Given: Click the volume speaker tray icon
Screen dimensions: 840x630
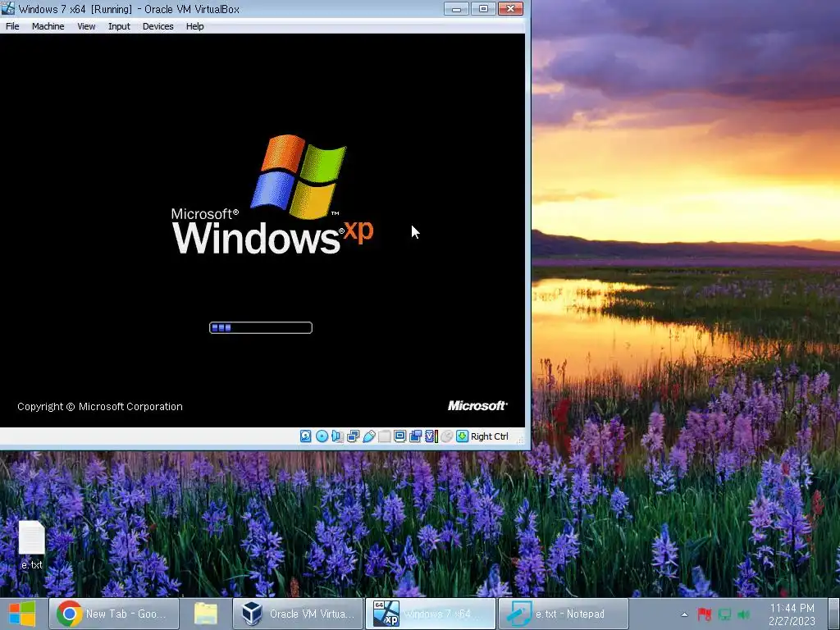Looking at the screenshot, I should [743, 614].
